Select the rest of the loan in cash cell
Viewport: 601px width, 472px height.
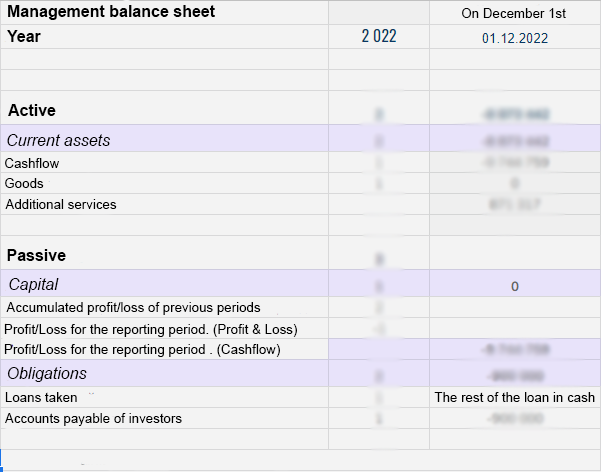[x=514, y=398]
